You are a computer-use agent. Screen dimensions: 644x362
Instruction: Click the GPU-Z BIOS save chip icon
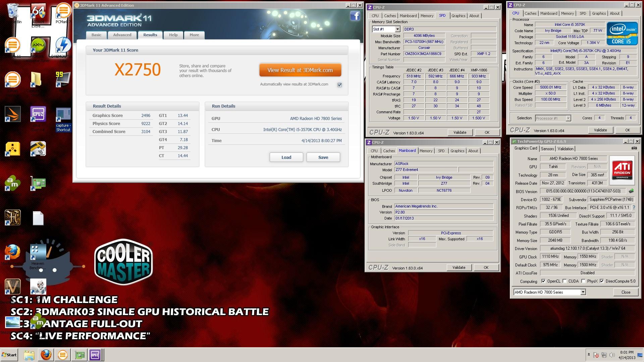point(631,191)
